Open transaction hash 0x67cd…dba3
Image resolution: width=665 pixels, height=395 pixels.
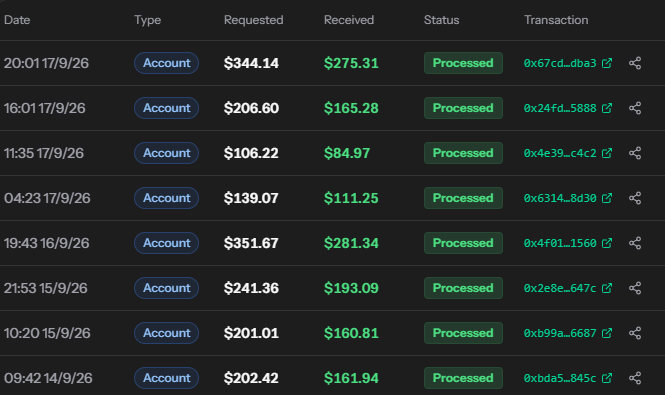tap(560, 63)
